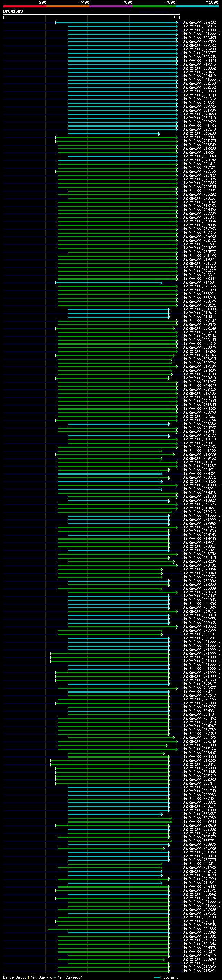222x980 pixels.
Task: Click the green alignment bar for UniRef100_C5JB86
Action: tap(109, 929)
